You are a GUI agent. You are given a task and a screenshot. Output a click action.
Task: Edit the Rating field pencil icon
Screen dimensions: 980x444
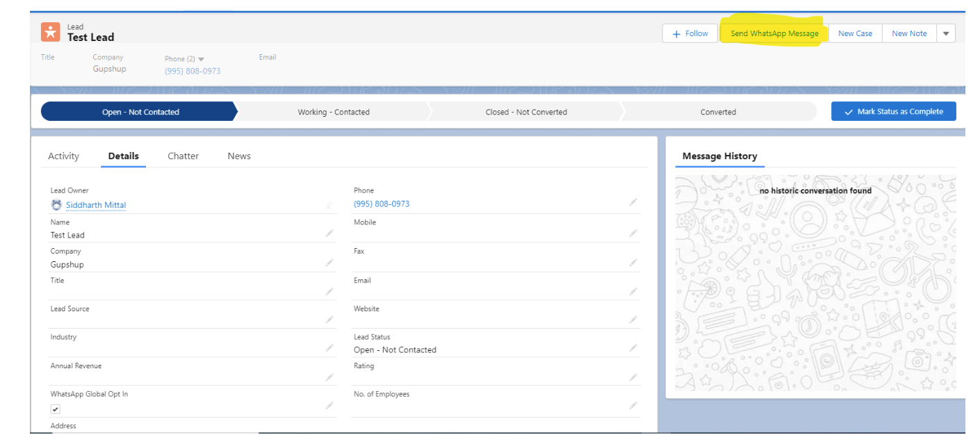click(633, 377)
